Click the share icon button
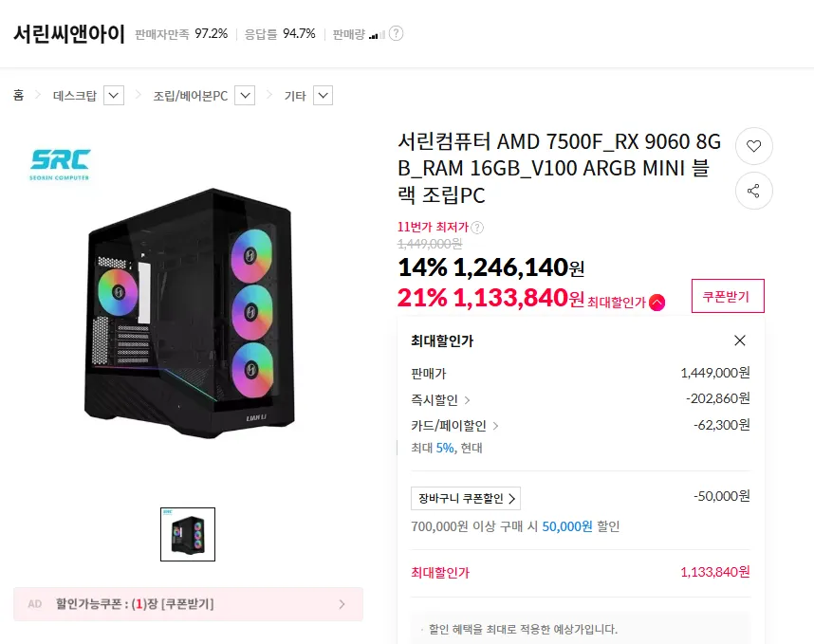Image resolution: width=814 pixels, height=644 pixels. point(754,192)
